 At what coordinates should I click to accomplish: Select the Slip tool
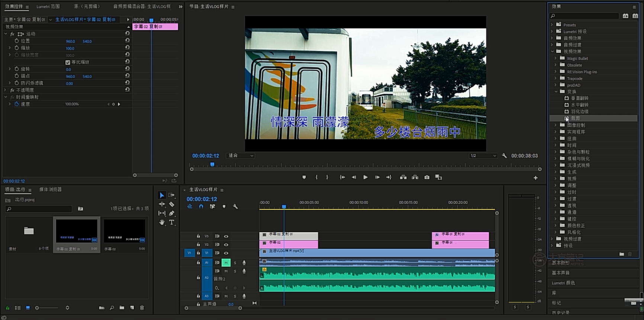[162, 213]
